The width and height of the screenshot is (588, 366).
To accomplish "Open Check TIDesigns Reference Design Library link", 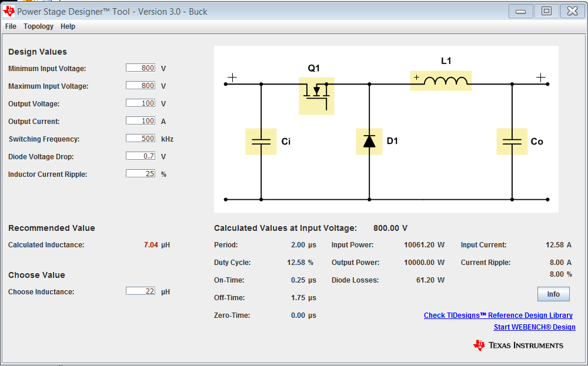I will [498, 315].
